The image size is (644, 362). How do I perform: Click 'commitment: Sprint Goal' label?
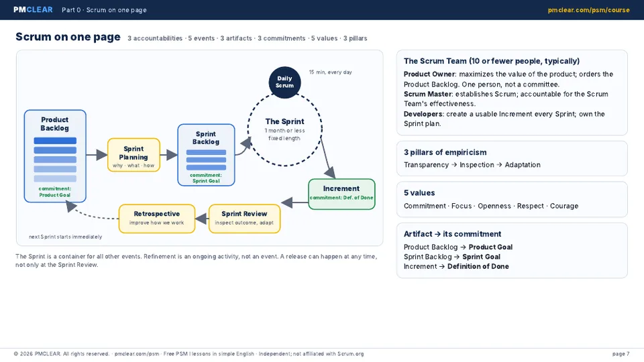pos(206,178)
